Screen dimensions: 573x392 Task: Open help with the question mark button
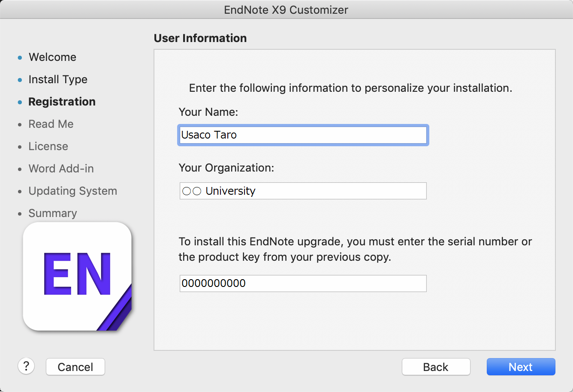pyautogui.click(x=26, y=366)
